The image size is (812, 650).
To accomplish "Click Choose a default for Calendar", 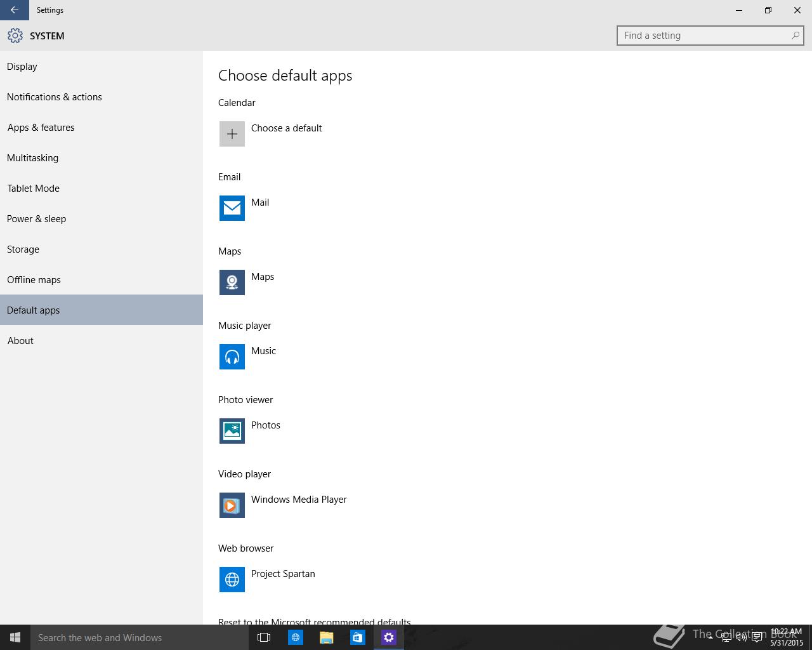I will [286, 128].
